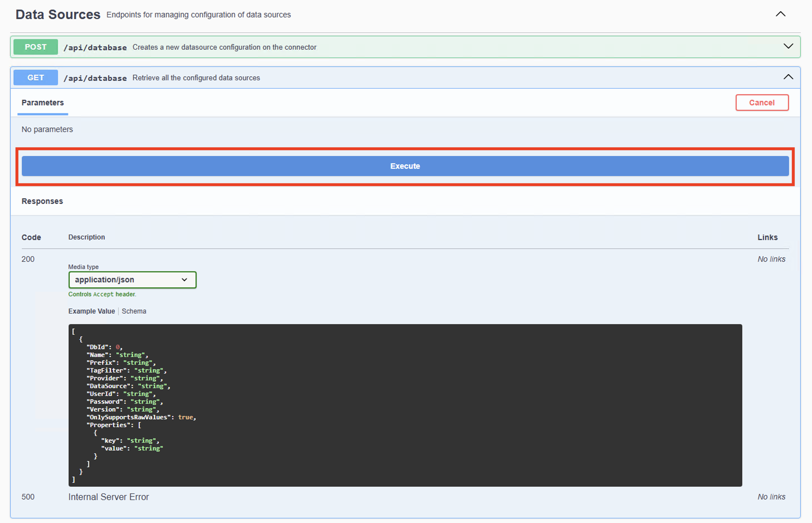Click the "OnlySupportsRawValues": true line
812x523 pixels.
141,417
